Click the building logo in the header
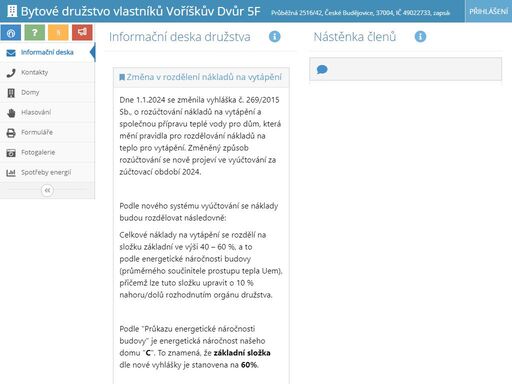This screenshot has width=512, height=384. (12, 11)
